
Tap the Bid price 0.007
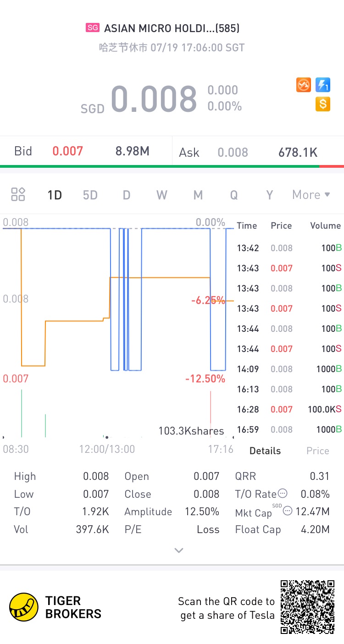click(x=67, y=151)
